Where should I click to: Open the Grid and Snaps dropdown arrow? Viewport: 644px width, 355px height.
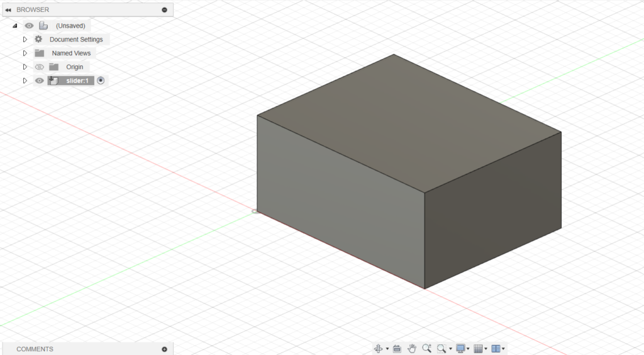point(486,349)
